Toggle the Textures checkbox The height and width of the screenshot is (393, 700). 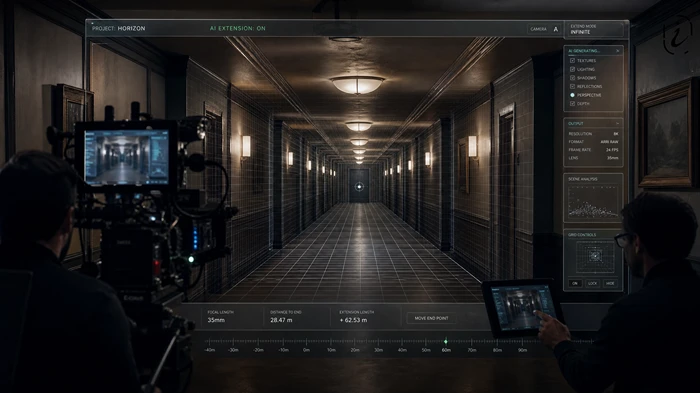point(572,60)
